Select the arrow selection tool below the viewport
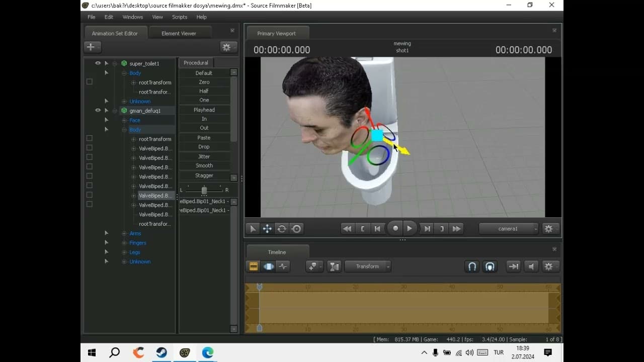 pos(253,229)
